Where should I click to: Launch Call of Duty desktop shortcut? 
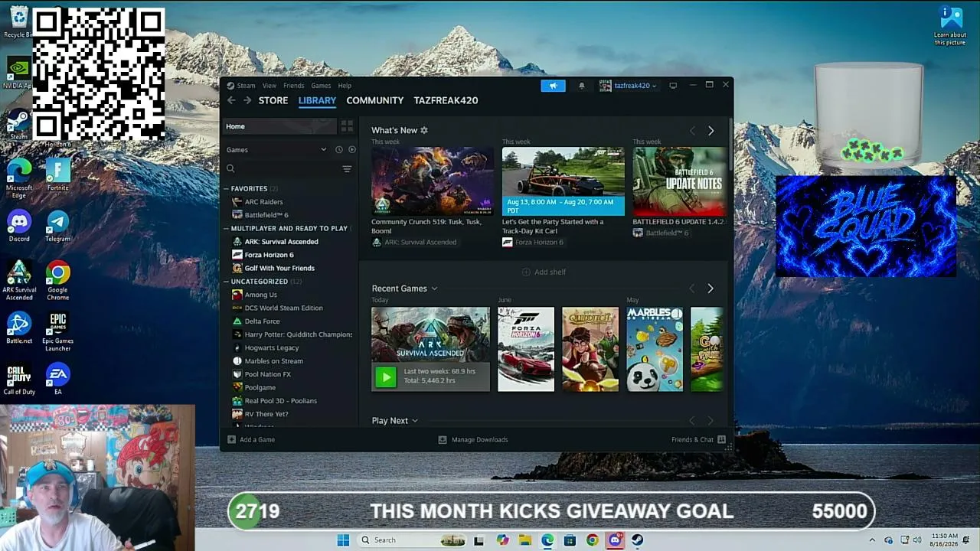click(x=19, y=380)
